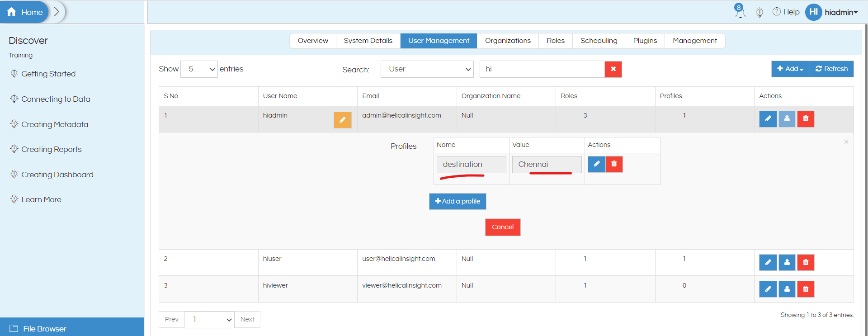Screen dimensions: 868x336
Task: Open the Organizations tab
Action: (508, 41)
